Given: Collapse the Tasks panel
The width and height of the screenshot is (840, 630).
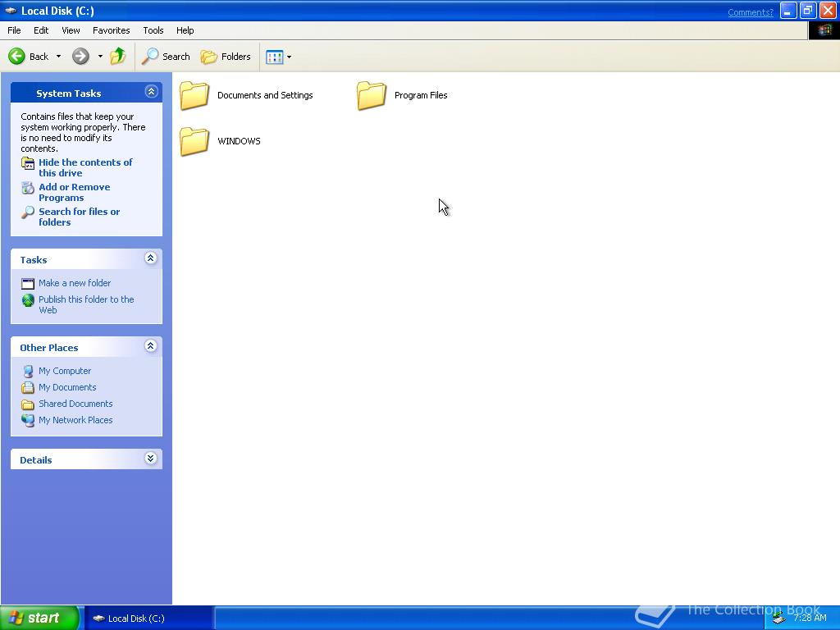Looking at the screenshot, I should click(151, 258).
